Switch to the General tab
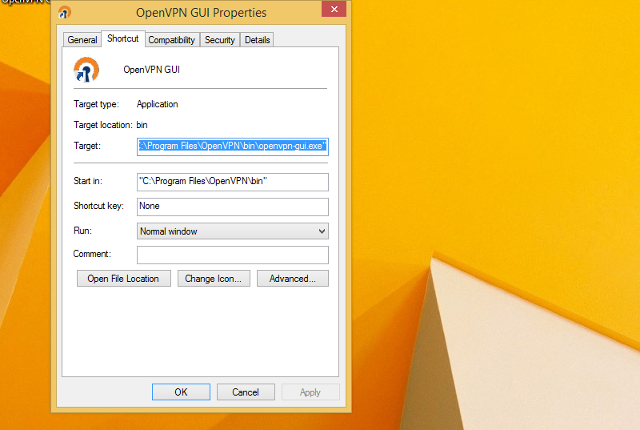The image size is (640, 430). 82,40
